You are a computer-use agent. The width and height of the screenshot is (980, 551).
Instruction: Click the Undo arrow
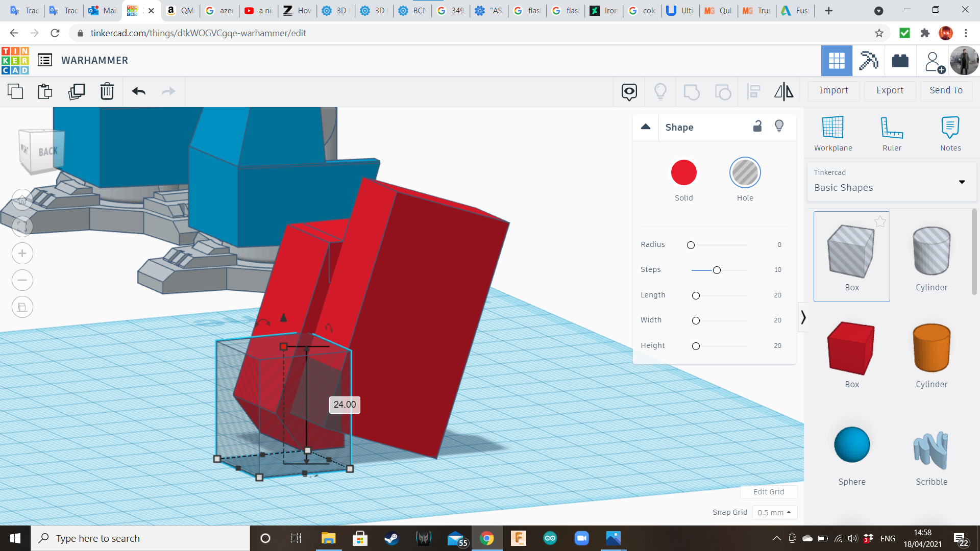click(138, 91)
